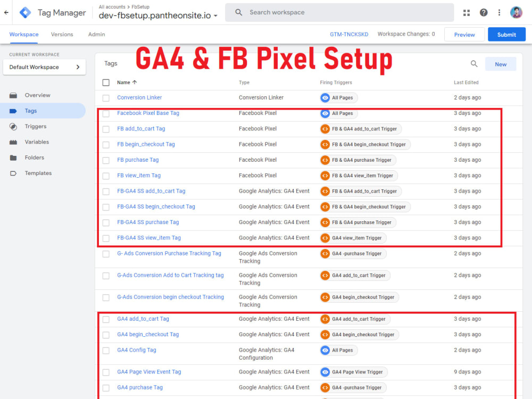Switch to the Admin tab

[97, 34]
